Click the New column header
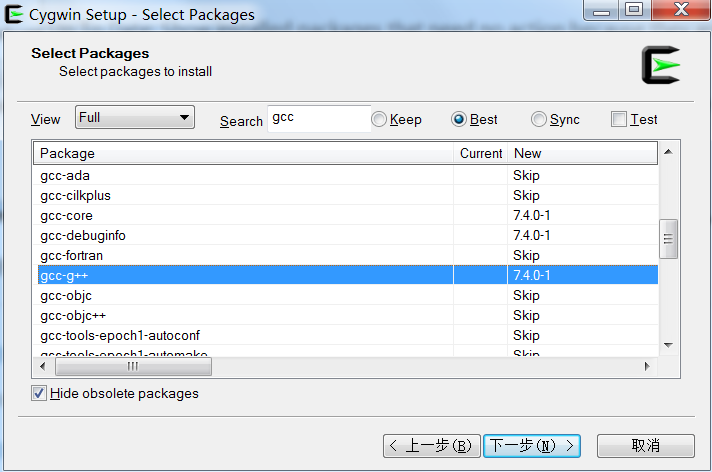The image size is (712, 472). tap(583, 154)
